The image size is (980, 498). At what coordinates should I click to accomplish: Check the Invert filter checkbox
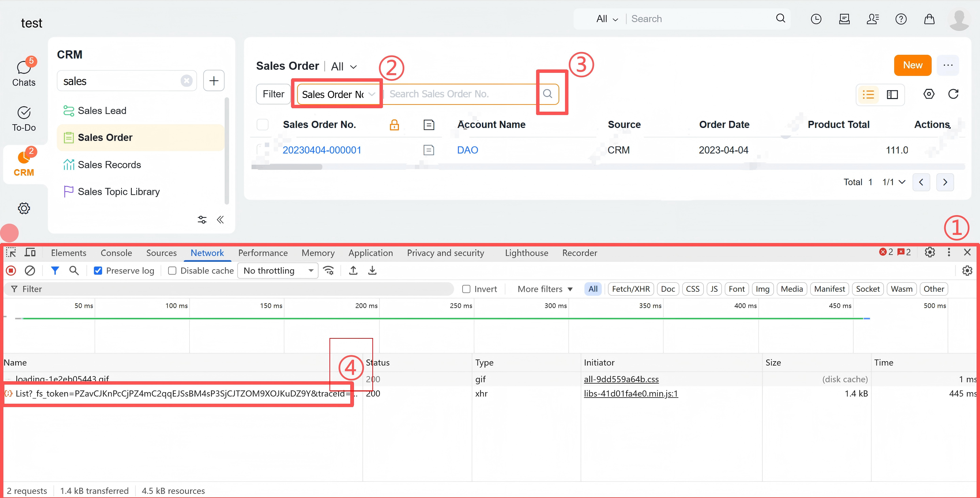[x=466, y=289]
